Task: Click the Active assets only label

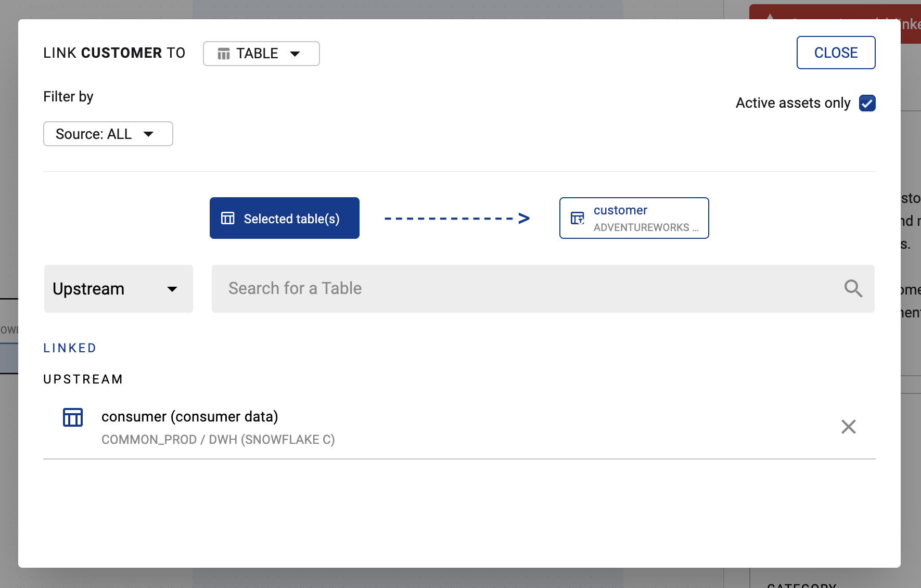Action: click(792, 103)
